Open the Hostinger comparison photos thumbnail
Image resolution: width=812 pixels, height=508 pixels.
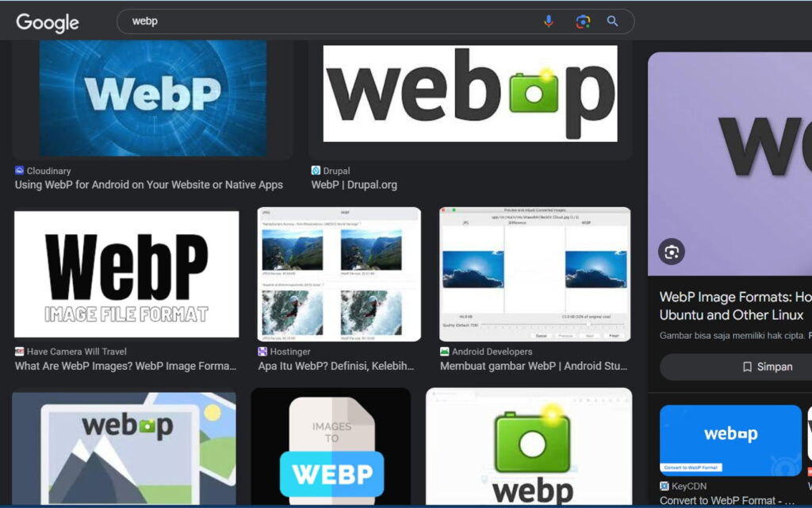tap(339, 274)
